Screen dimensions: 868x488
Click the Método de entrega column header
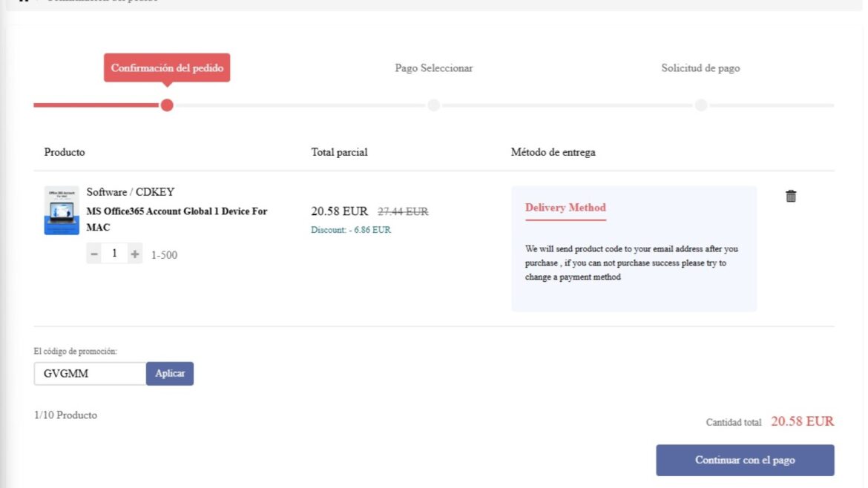click(x=553, y=152)
